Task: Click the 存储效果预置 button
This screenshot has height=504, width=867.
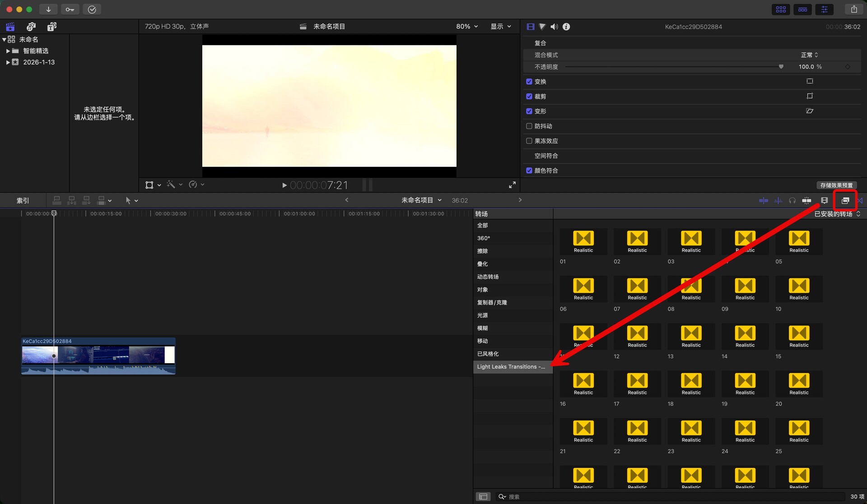Action: pyautogui.click(x=836, y=185)
